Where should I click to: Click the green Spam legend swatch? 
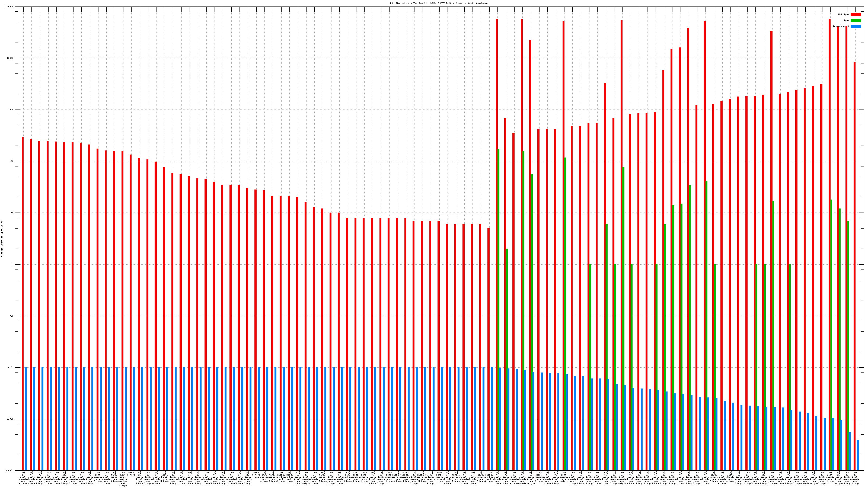[856, 21]
